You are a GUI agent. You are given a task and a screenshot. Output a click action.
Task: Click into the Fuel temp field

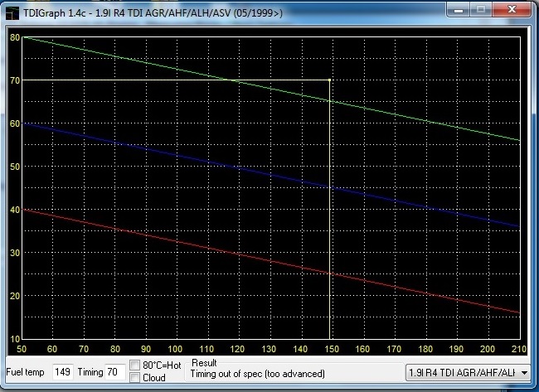[x=63, y=373]
